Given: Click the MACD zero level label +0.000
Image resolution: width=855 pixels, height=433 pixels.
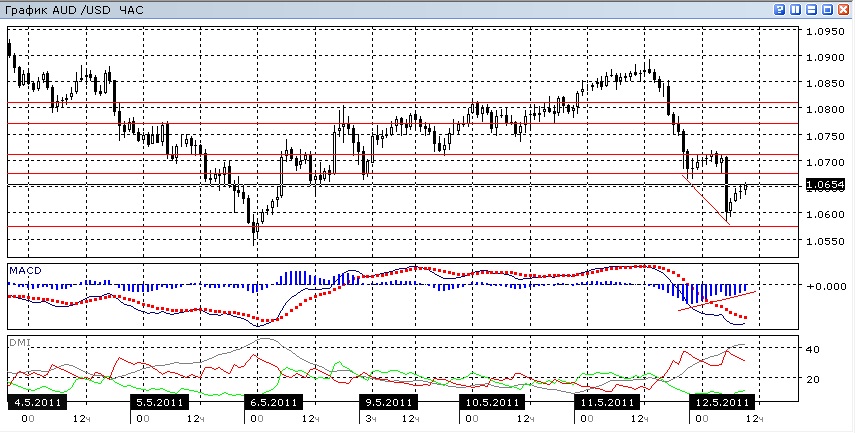Looking at the screenshot, I should point(826,286).
